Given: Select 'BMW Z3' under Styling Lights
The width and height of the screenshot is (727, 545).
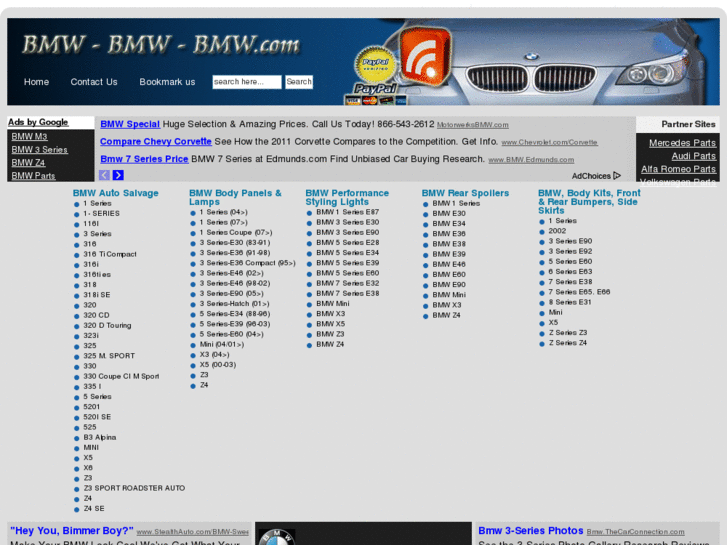Looking at the screenshot, I should pos(330,334).
